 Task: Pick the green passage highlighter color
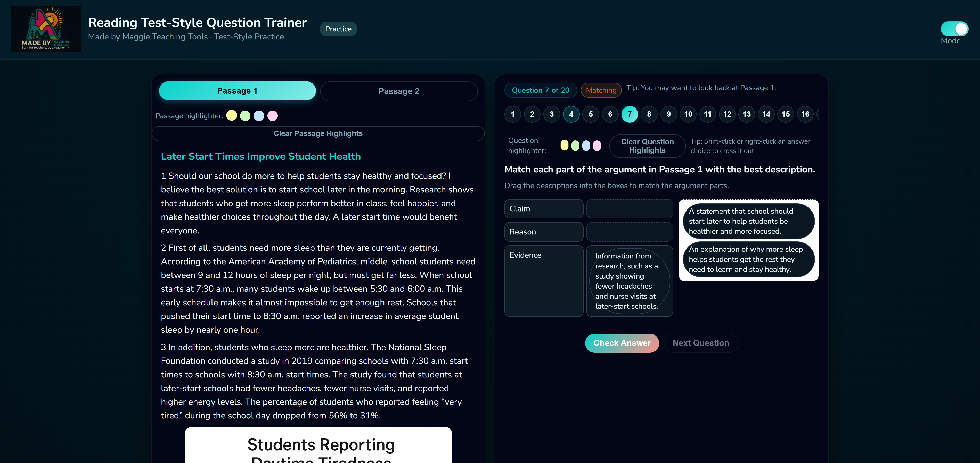245,116
